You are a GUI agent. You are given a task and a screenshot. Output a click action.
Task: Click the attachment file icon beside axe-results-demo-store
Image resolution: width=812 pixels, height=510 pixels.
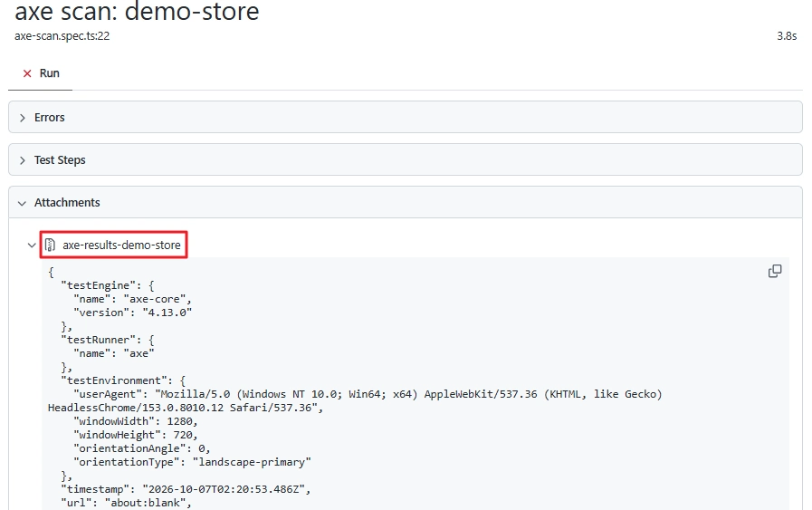tap(50, 245)
